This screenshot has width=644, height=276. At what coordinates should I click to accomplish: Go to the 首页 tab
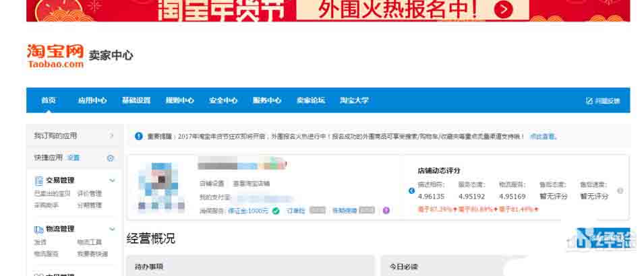point(49,100)
